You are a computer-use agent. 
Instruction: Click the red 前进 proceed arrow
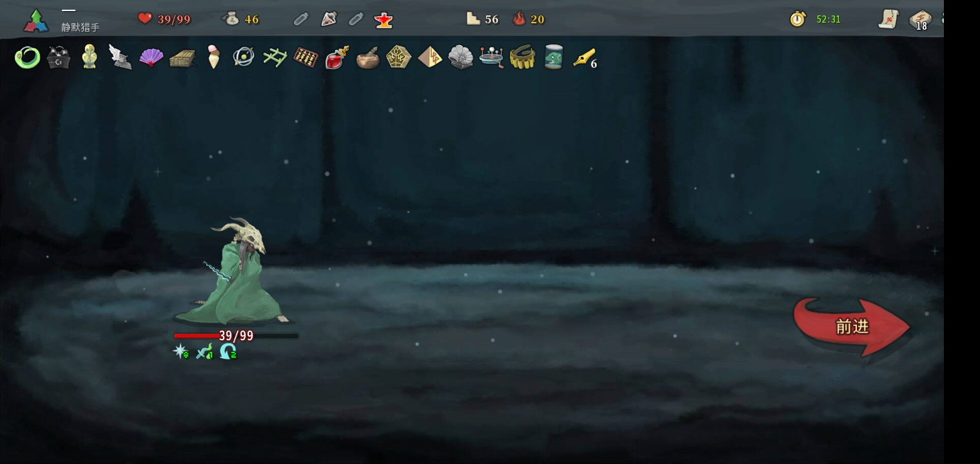point(852,327)
